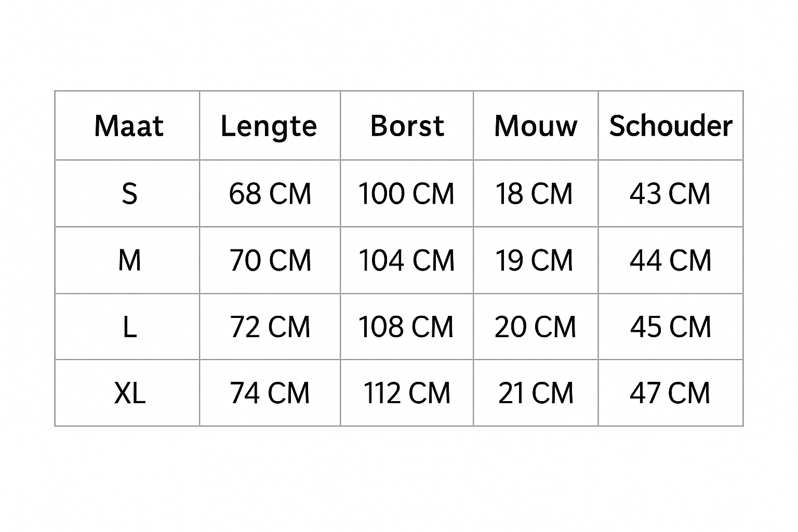Click the 70 CM length cell
Screen dimensions: 798x532
[270, 260]
